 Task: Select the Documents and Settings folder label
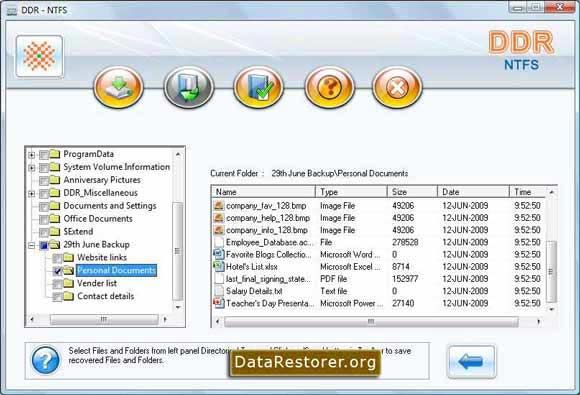click(x=110, y=206)
